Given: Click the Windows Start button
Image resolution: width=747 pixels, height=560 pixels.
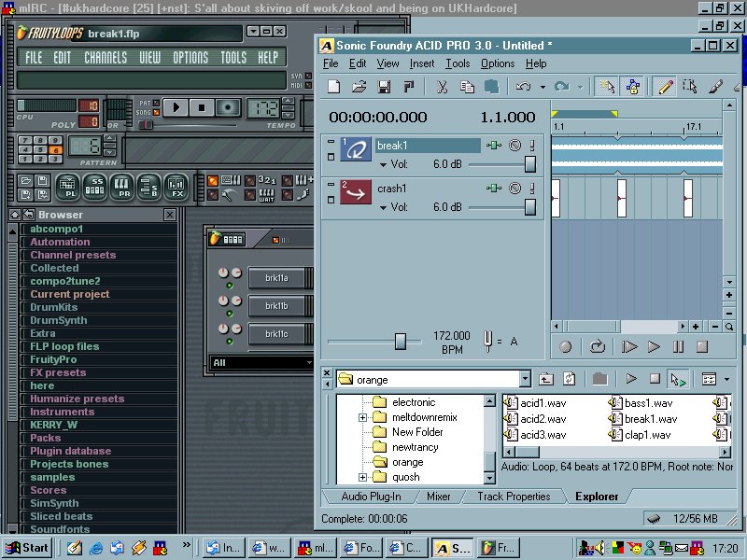Looking at the screenshot, I should (26, 548).
